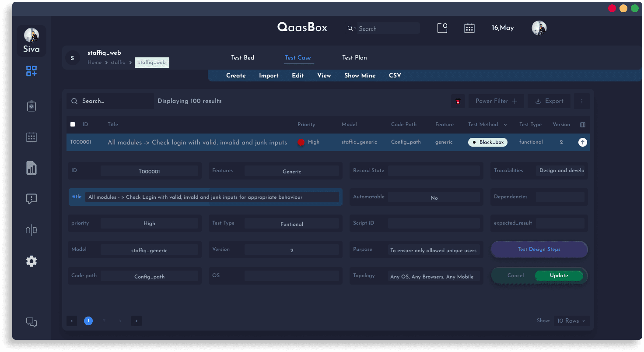Collapse row T000001 with the up-arrow icon
This screenshot has width=644, height=352.
tap(582, 142)
